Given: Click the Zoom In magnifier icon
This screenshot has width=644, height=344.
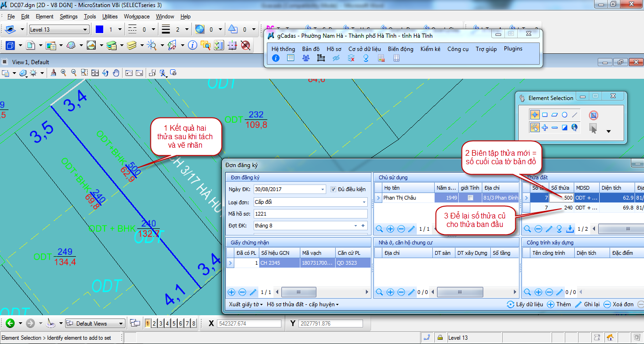Looking at the screenshot, I should (63, 73).
